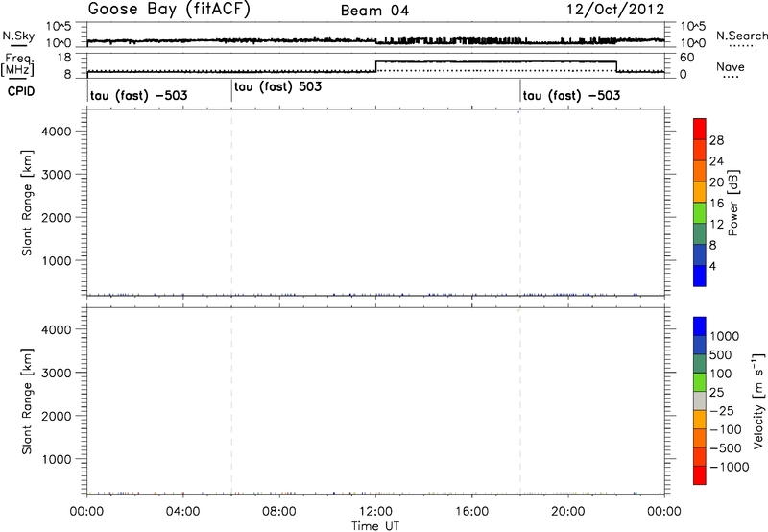Click the 4000 tick in Power panel
Viewport: 768px width, 532px height.
point(57,132)
